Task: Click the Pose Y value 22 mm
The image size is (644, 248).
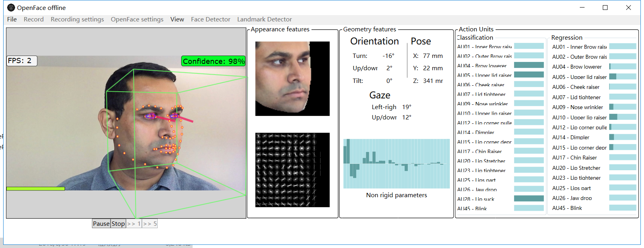Action: (x=433, y=68)
